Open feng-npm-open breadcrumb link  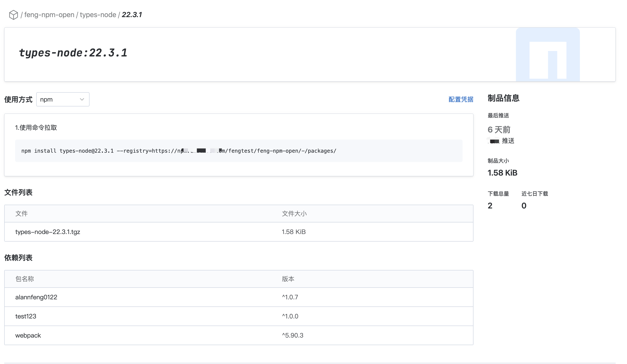(49, 15)
